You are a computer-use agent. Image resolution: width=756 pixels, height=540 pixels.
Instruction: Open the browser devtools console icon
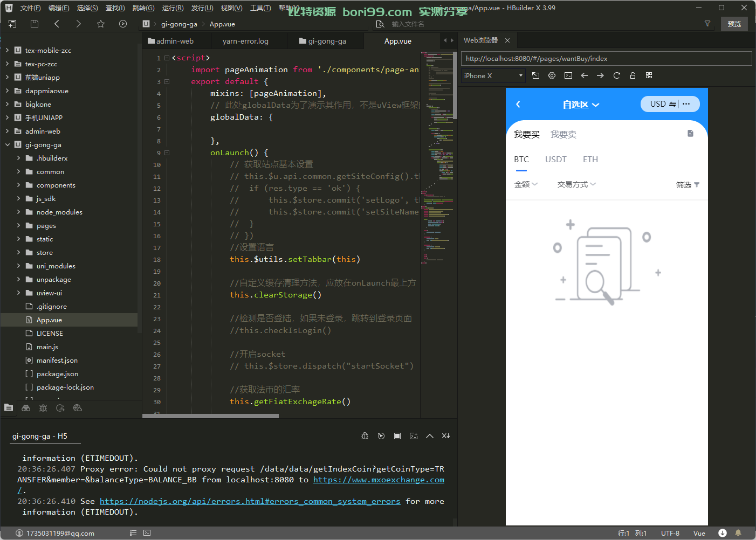point(568,75)
